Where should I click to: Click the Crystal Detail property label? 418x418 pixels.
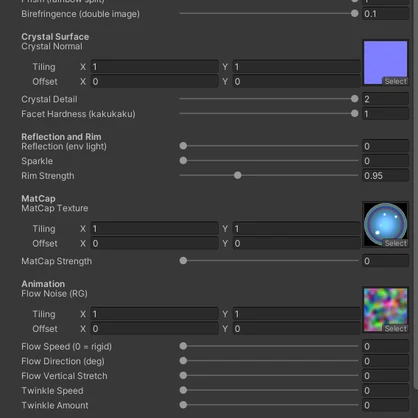(49, 99)
